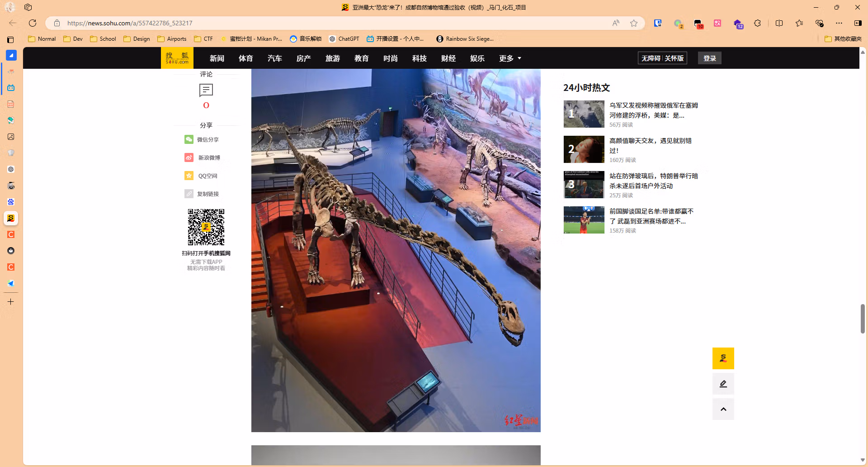Refresh the page in browser toolbar
This screenshot has width=868, height=467.
(33, 23)
